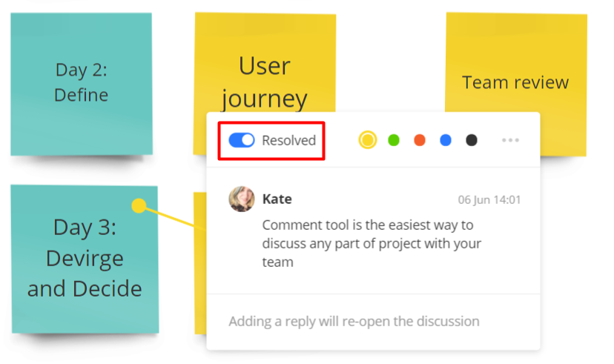Change comment color to black
This screenshot has height=364, width=614.
472,140
